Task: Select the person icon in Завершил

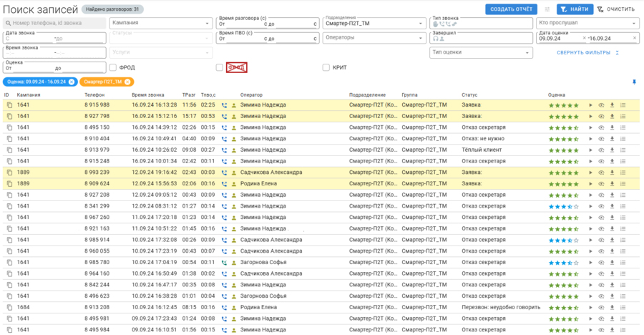Action: click(x=442, y=39)
